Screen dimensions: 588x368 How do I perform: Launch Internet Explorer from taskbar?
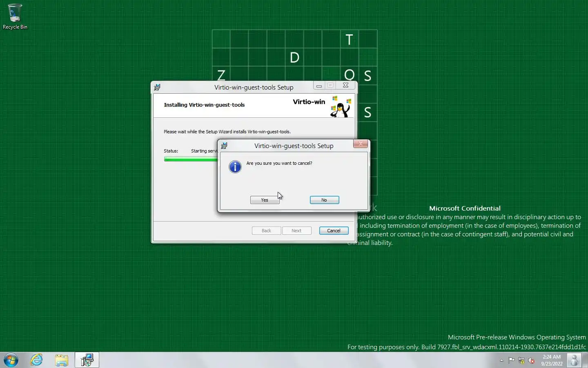point(37,360)
